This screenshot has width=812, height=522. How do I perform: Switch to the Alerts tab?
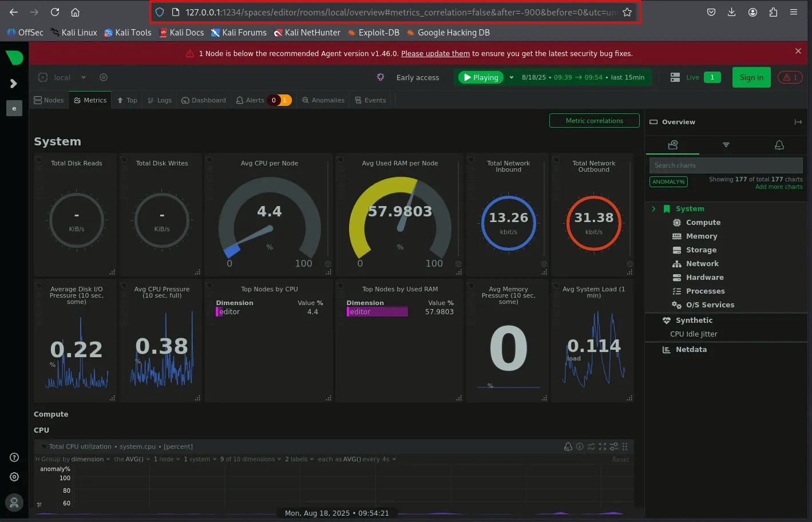[264, 100]
